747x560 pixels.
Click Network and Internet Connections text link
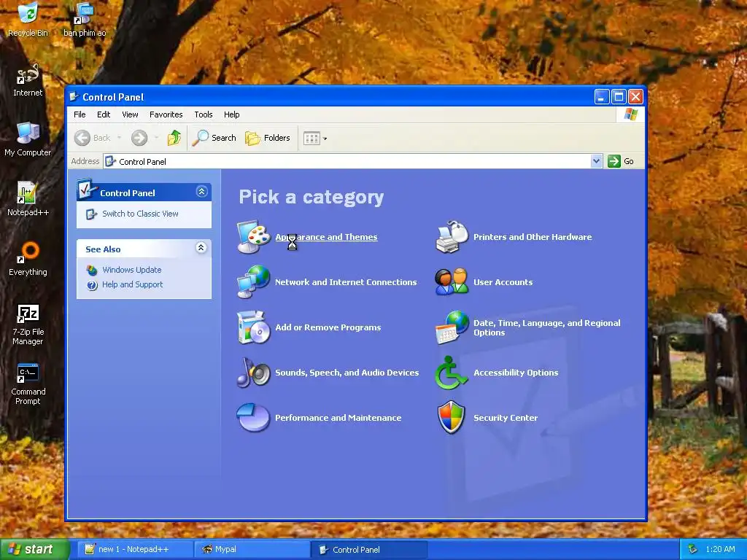tap(346, 282)
